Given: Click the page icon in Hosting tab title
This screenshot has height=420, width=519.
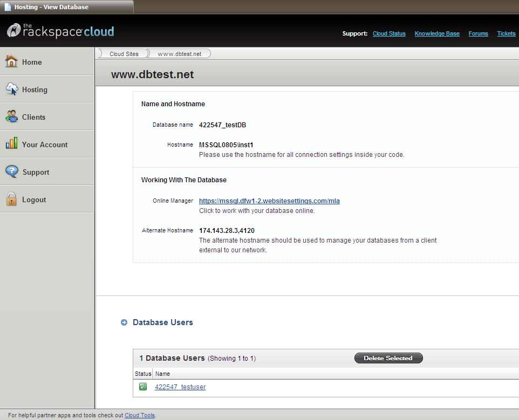Looking at the screenshot, I should 7,6.
